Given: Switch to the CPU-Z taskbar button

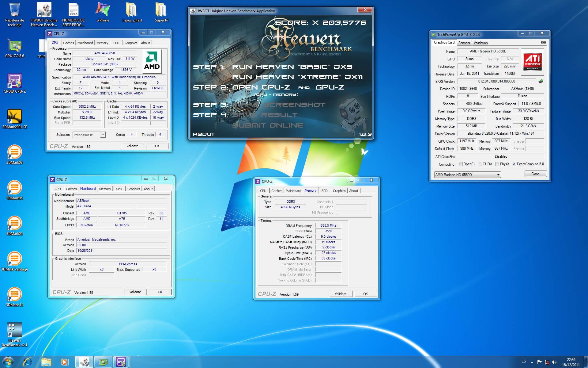Looking at the screenshot, I should pos(121,362).
